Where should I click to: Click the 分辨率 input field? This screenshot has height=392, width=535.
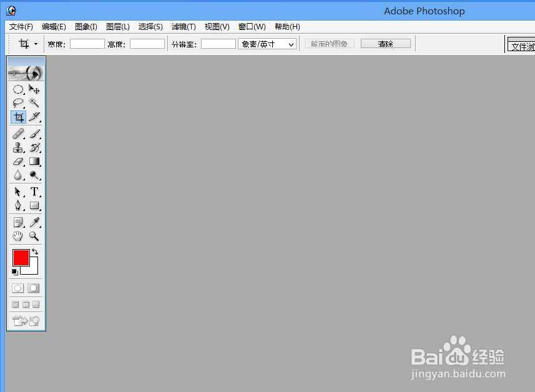(x=218, y=44)
